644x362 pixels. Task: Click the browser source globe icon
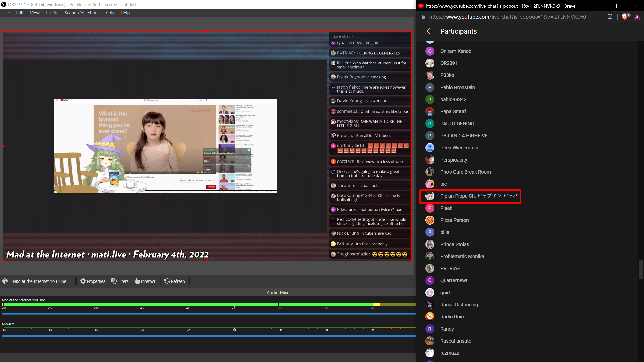tap(5, 281)
